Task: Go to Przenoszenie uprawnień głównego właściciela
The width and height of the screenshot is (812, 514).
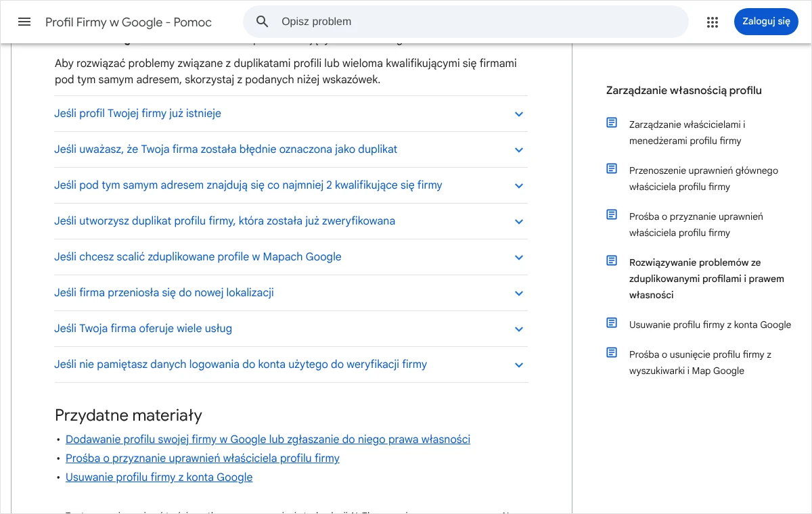Action: pos(704,179)
